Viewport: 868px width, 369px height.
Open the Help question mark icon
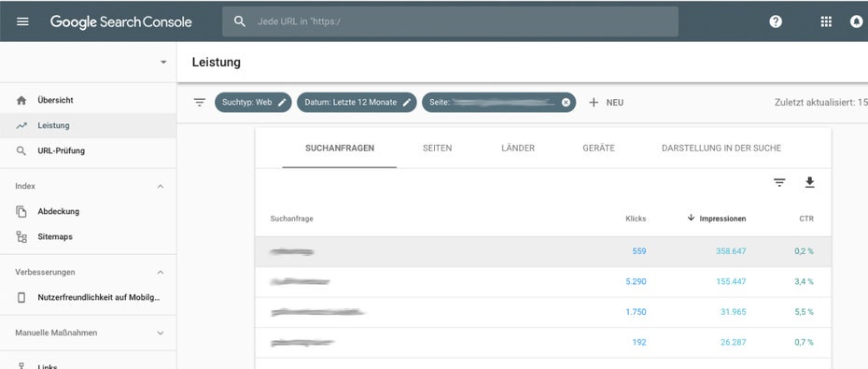[776, 21]
